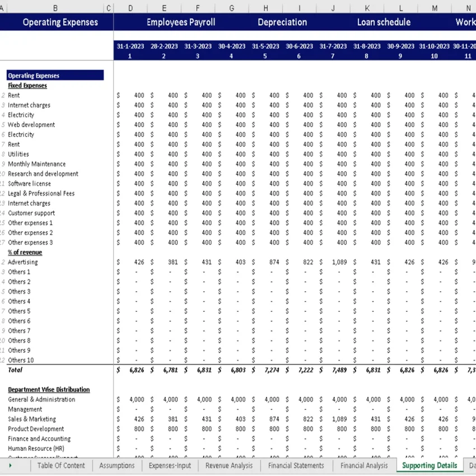
Task: Click the Total row label
Action: [15, 370]
